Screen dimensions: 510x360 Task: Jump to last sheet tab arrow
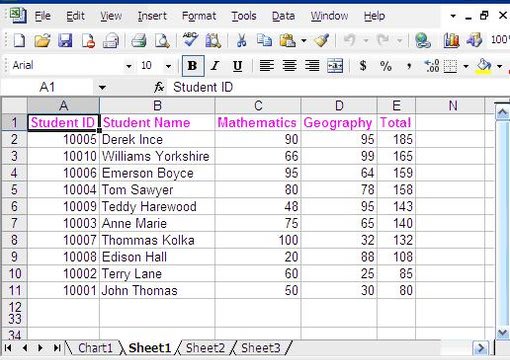(57, 348)
